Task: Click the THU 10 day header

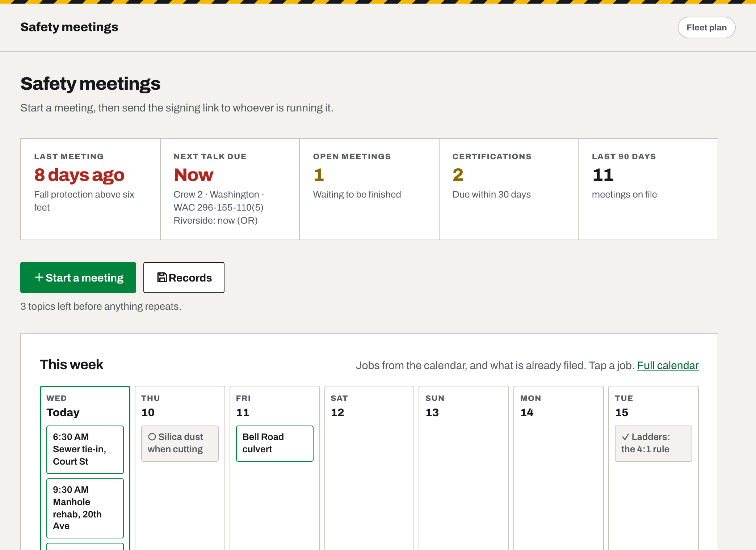Action: tap(151, 406)
